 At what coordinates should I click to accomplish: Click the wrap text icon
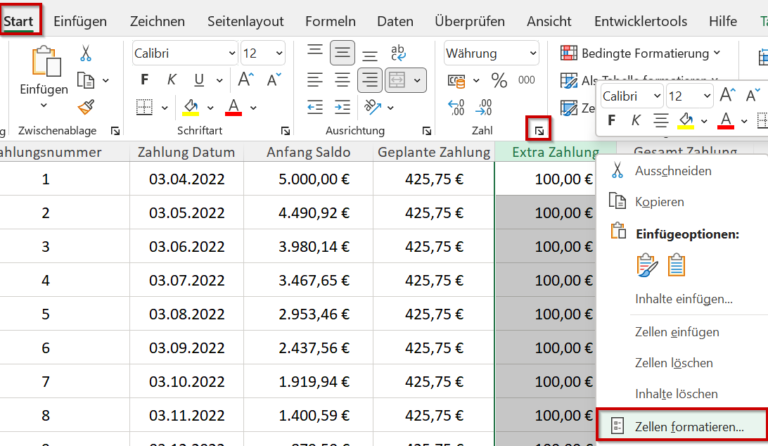[x=398, y=53]
